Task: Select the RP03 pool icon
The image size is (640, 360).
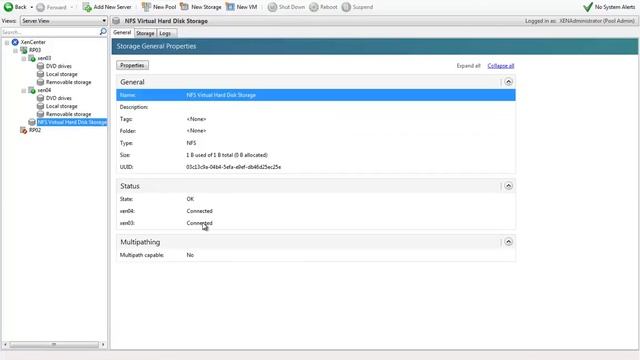Action: 24,50
